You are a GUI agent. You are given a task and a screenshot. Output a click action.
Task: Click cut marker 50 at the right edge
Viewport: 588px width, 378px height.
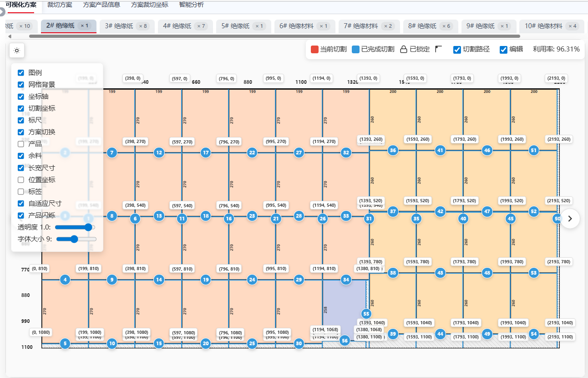557,219
